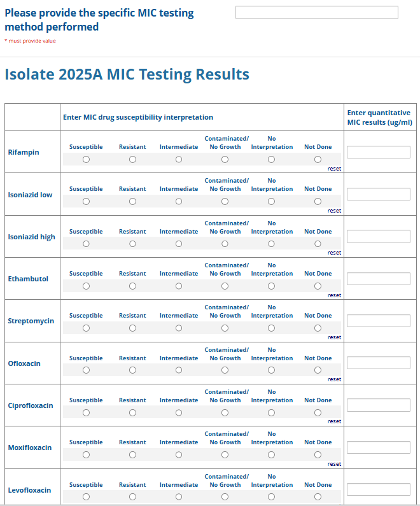Select Susceptible for Rifampin

(86, 160)
